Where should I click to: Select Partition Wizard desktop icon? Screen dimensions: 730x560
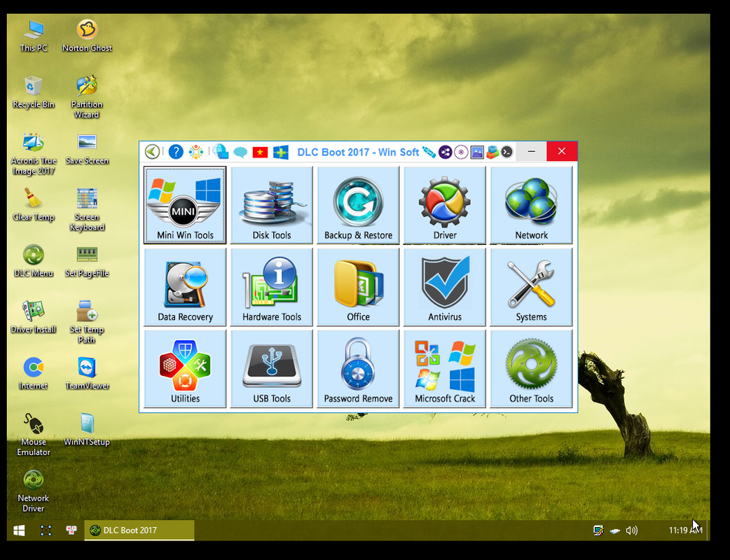[x=87, y=97]
